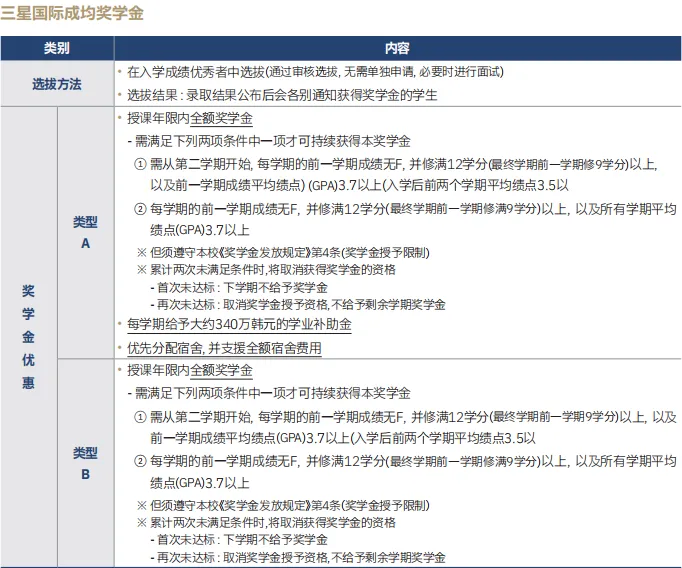
Task: Click ※ 累计两次未满足条件时 note in 类型 B
Action: tap(266, 522)
